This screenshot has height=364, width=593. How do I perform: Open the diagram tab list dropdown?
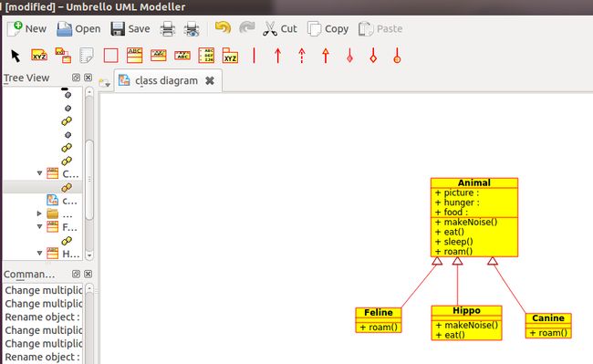[104, 82]
